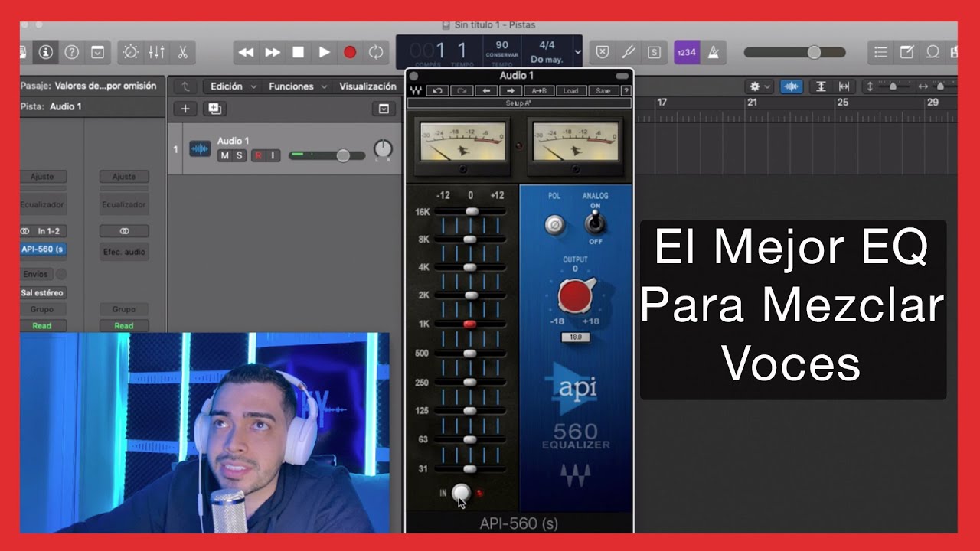Open the Inspector info button
This screenshot has width=980, height=551.
pyautogui.click(x=45, y=52)
